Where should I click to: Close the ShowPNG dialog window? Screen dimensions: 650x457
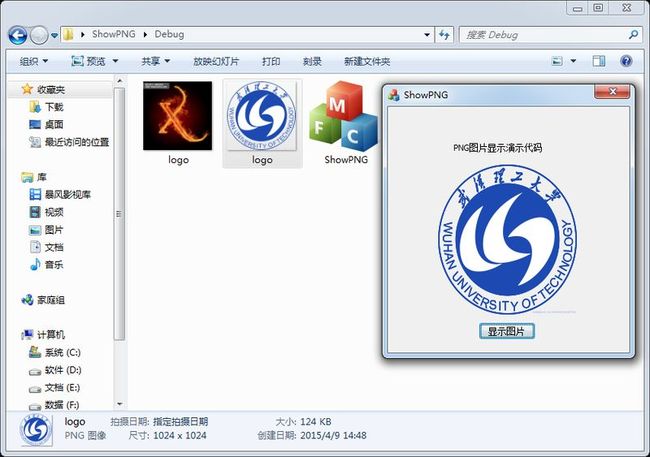(613, 91)
